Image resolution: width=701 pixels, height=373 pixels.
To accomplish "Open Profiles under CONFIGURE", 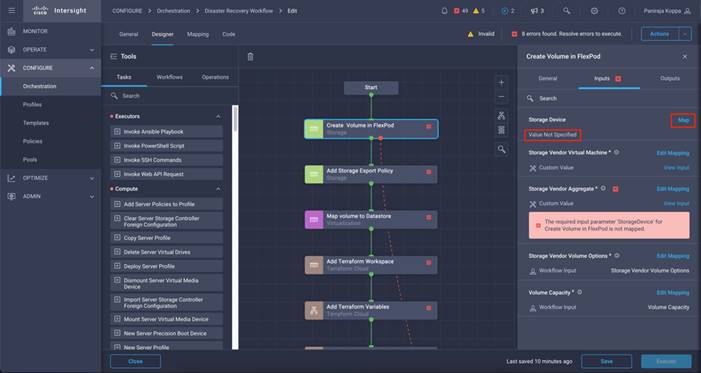I will (x=32, y=105).
